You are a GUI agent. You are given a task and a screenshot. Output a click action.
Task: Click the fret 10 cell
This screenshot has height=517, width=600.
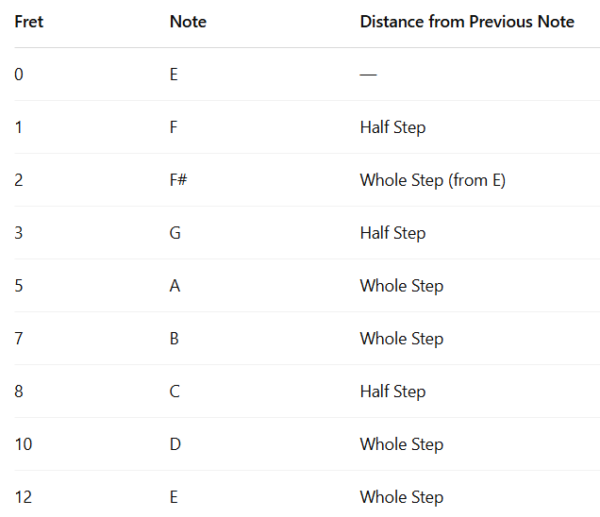coord(22,444)
